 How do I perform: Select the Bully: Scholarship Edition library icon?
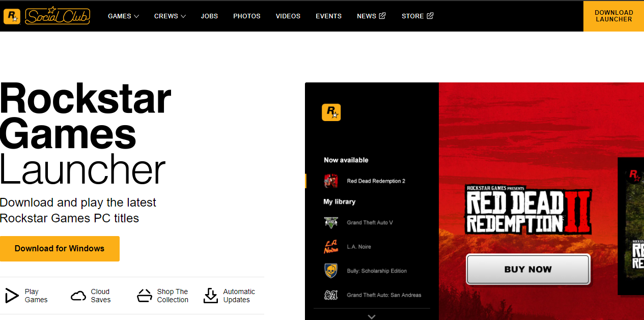331,271
